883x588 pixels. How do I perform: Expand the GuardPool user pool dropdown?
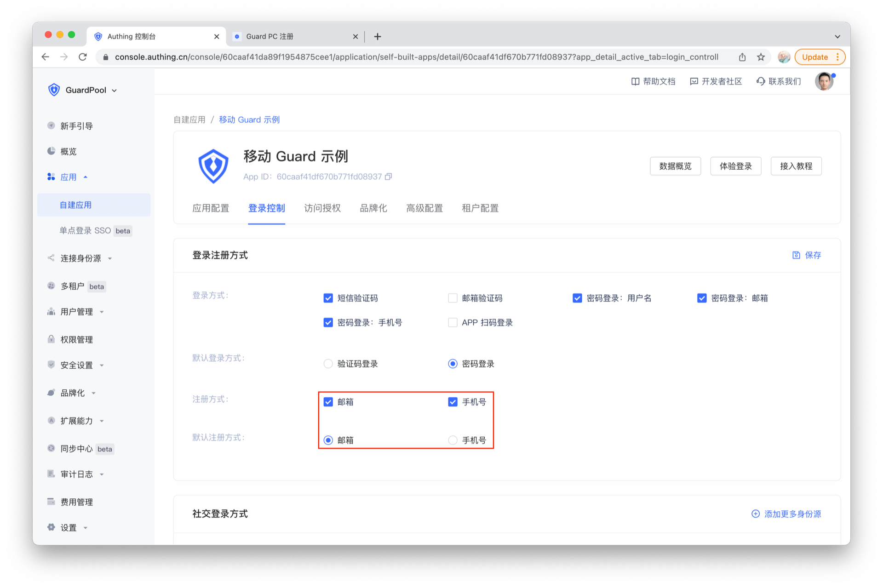pyautogui.click(x=114, y=91)
